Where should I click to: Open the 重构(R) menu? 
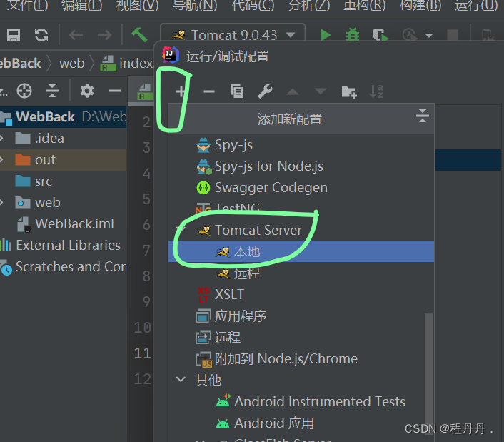pos(365,6)
